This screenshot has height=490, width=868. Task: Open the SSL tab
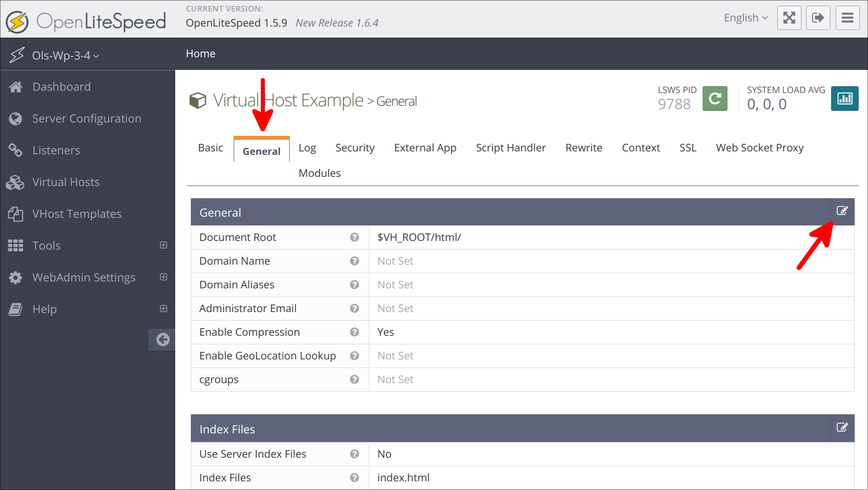(x=688, y=148)
